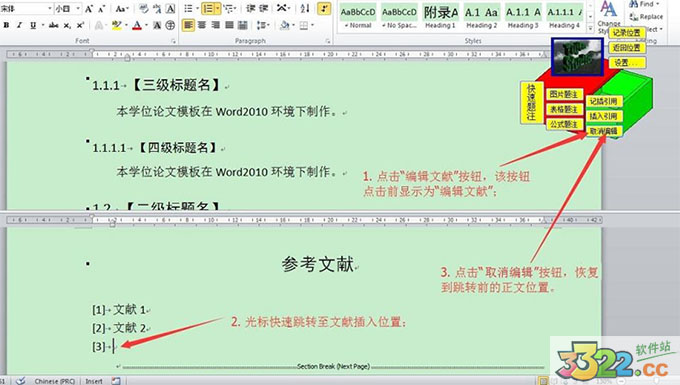
Task: Toggle show paragraph marks button
Action: tap(324, 8)
